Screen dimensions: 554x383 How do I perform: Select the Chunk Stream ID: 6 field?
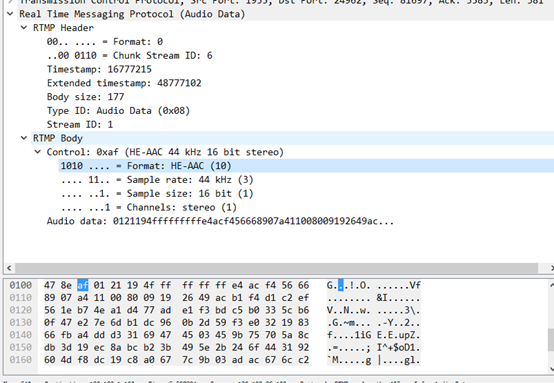[x=129, y=55]
